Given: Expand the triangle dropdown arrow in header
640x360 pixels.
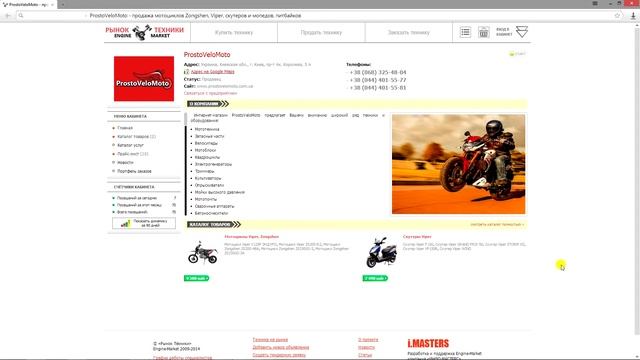Looking at the screenshot, I should click(x=522, y=32).
